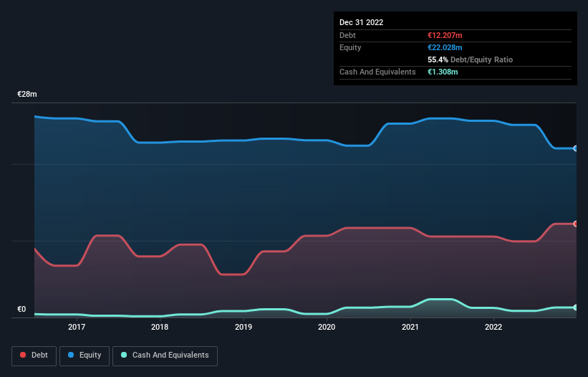Toggle the Equity series legend button
Image resolution: width=588 pixels, height=377 pixels.
tap(85, 355)
